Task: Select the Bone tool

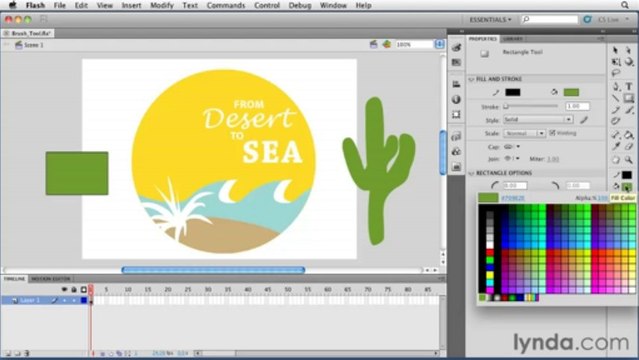Action: coord(615,135)
